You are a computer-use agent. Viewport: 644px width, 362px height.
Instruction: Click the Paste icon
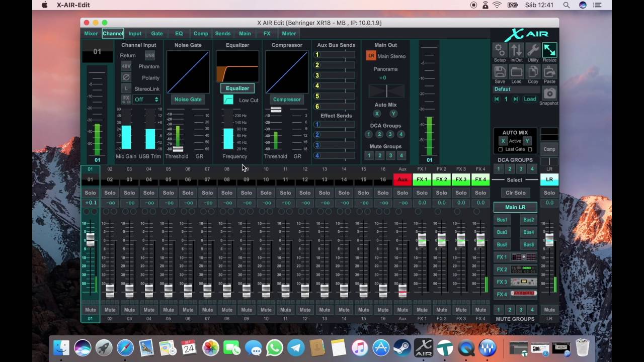549,71
